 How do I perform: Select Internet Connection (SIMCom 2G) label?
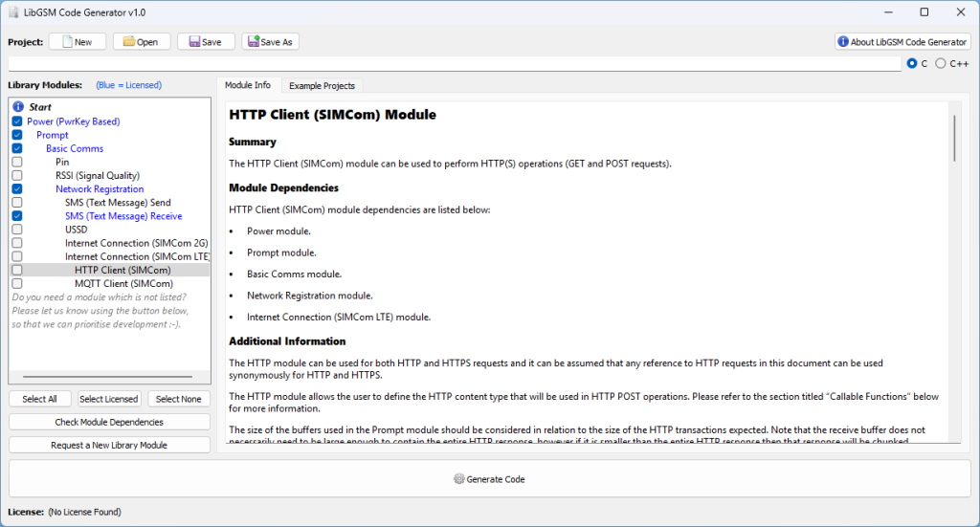[136, 243]
